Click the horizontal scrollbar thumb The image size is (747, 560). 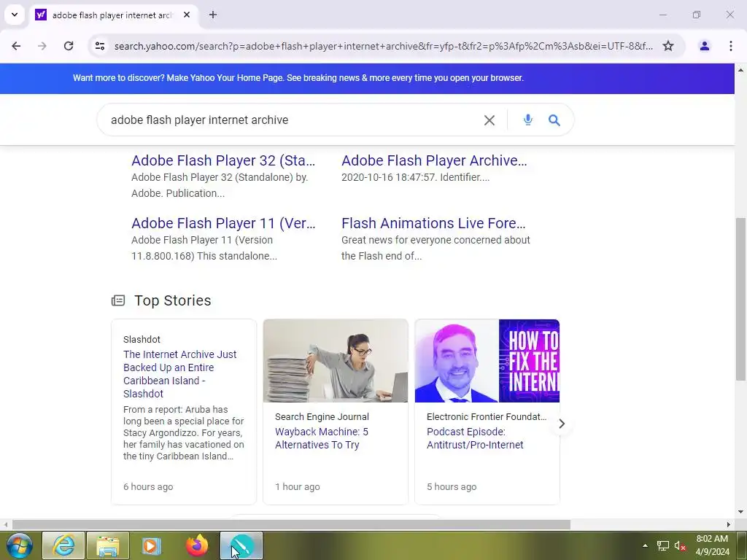tap(291, 524)
